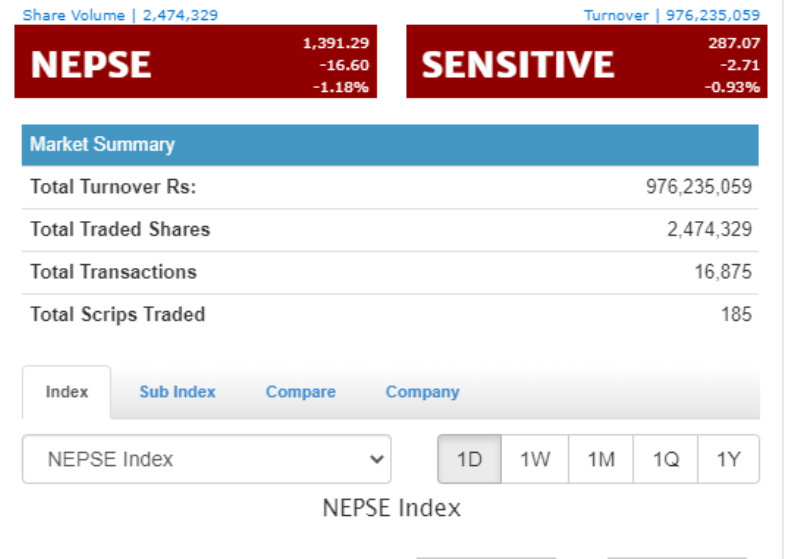Click the -0.93% SENSITIVE change
The width and height of the screenshot is (800, 559).
coord(732,87)
